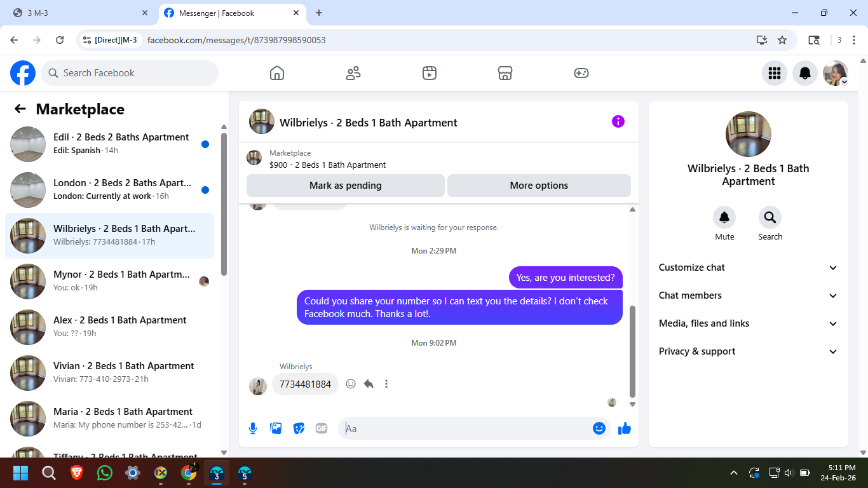Image resolution: width=868 pixels, height=488 pixels.
Task: Select the 7734481884 message bubble
Action: pos(305,384)
